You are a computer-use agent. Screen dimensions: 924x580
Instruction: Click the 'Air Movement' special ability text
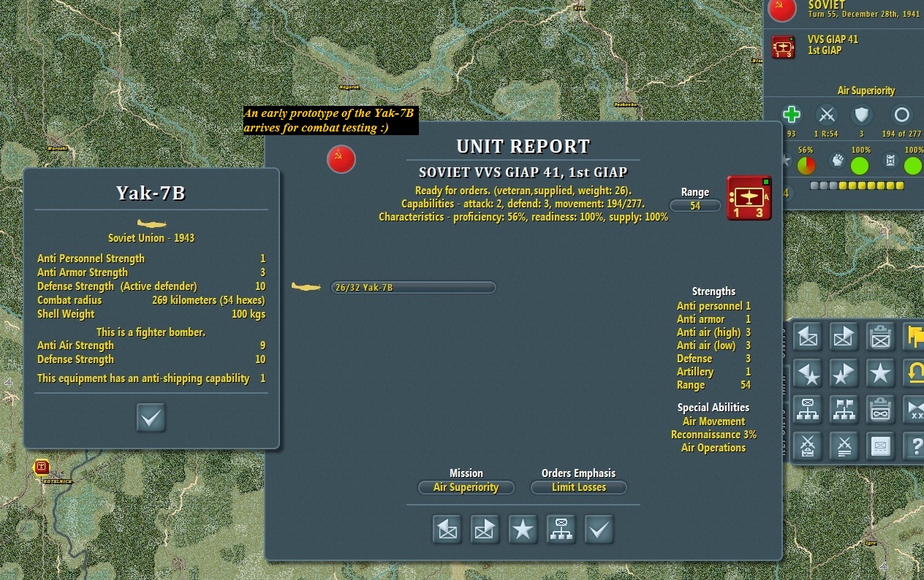[x=713, y=421]
